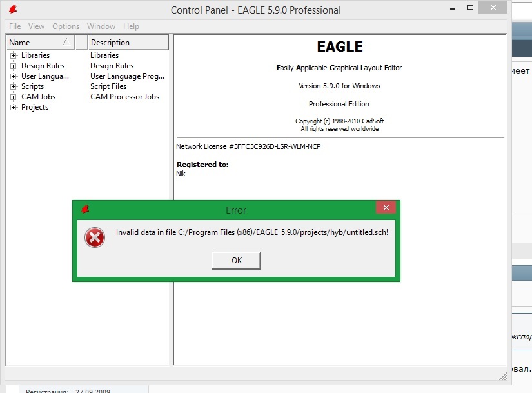Screen dimensions: 532x393
Task: Click the 'Script Files' description text
Action: (x=108, y=86)
